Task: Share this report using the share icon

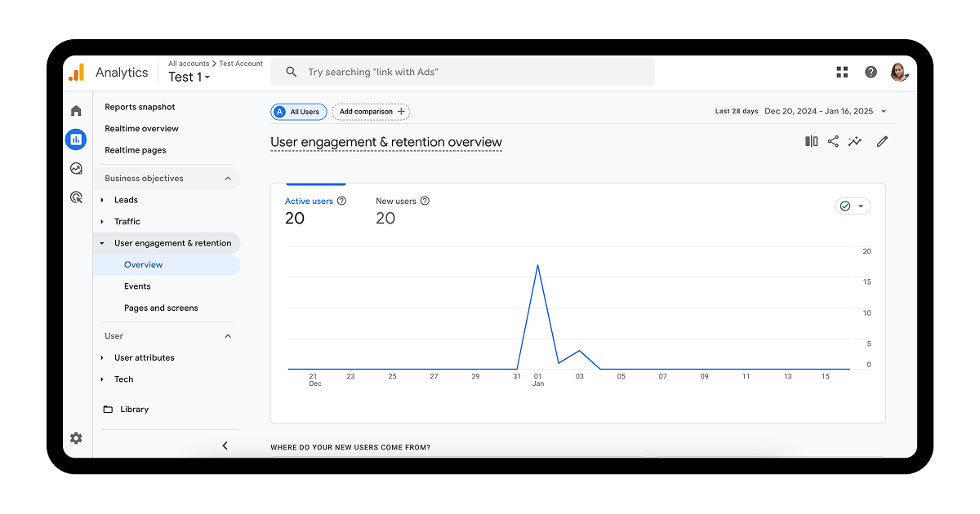Action: (832, 141)
